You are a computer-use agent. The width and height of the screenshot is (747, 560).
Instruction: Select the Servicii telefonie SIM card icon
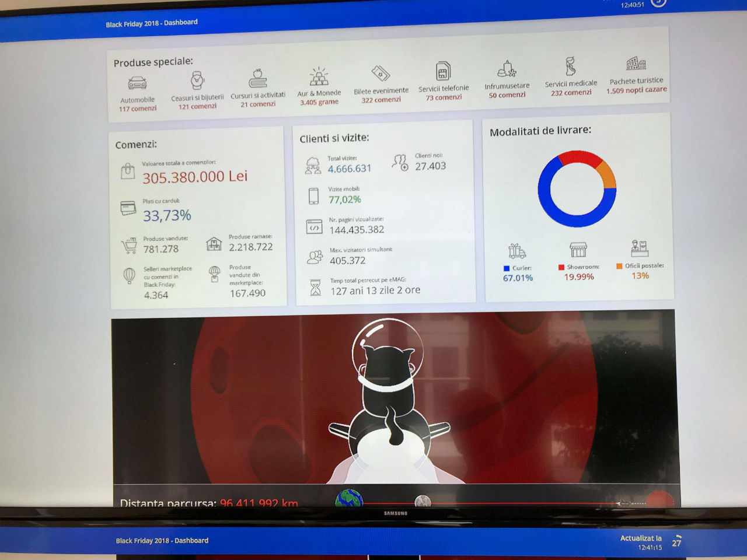click(443, 72)
